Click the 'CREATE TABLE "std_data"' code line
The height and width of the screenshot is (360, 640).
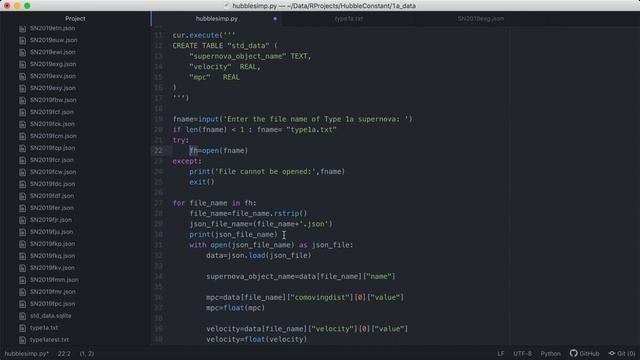click(x=224, y=46)
